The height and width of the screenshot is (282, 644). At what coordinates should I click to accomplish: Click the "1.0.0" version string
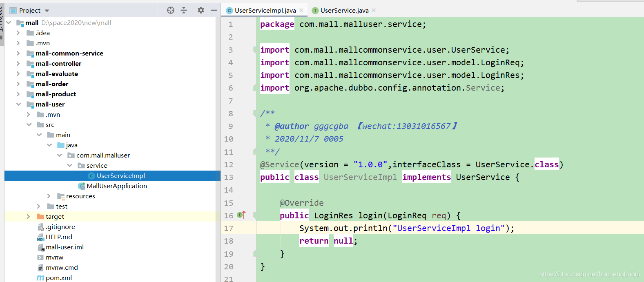click(370, 164)
